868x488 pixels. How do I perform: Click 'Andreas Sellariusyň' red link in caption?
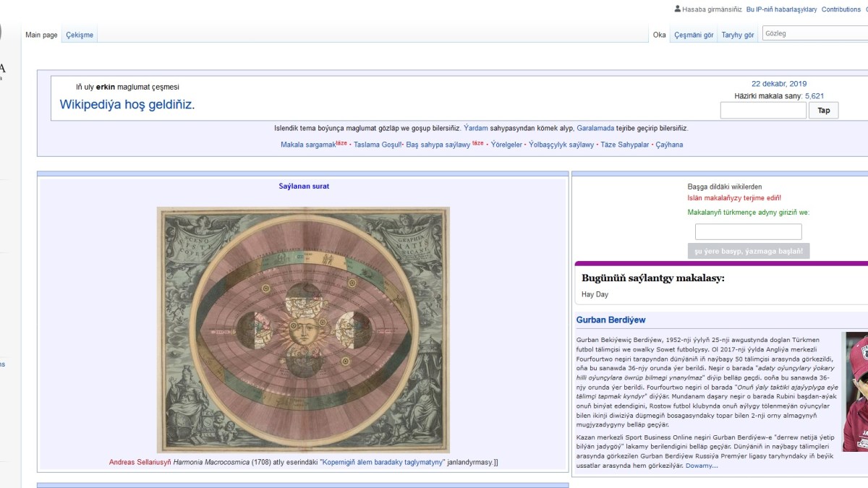pos(140,463)
